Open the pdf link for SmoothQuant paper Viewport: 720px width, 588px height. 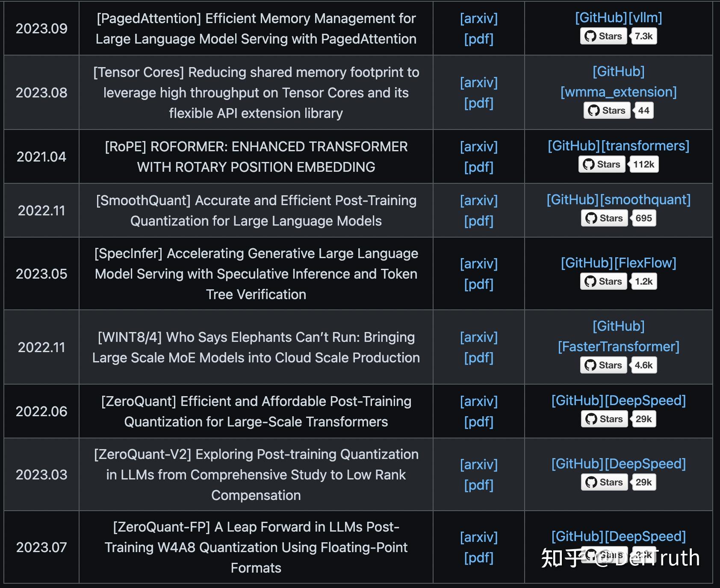tap(479, 221)
